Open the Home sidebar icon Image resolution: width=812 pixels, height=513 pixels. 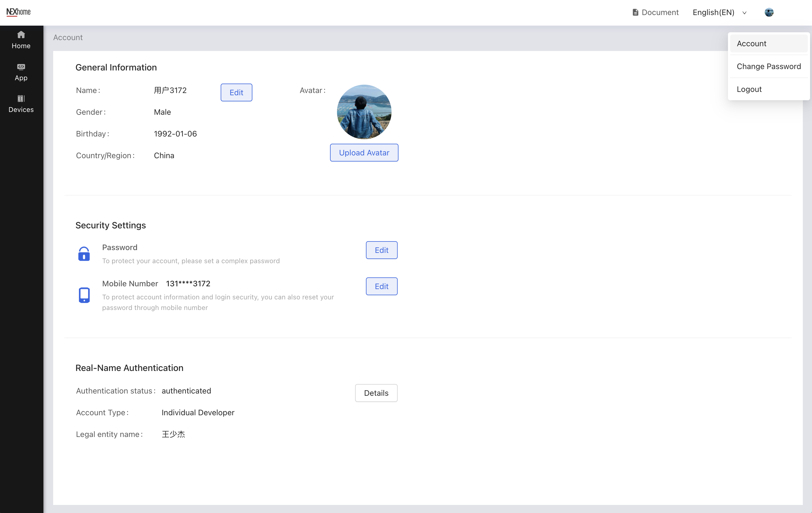point(21,35)
